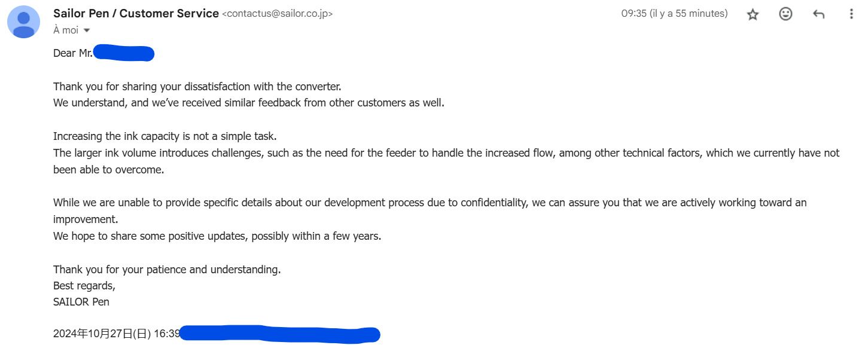Add an emoji reaction to the message
The width and height of the screenshot is (868, 345).
coord(785,14)
